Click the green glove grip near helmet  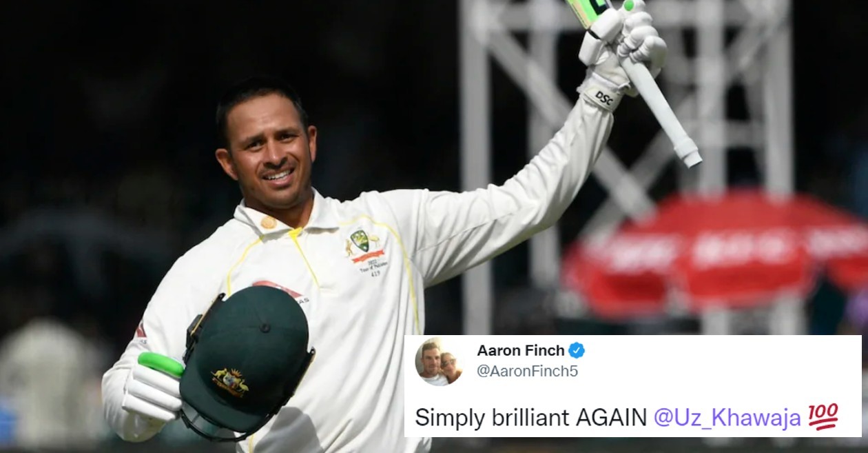coord(161,363)
